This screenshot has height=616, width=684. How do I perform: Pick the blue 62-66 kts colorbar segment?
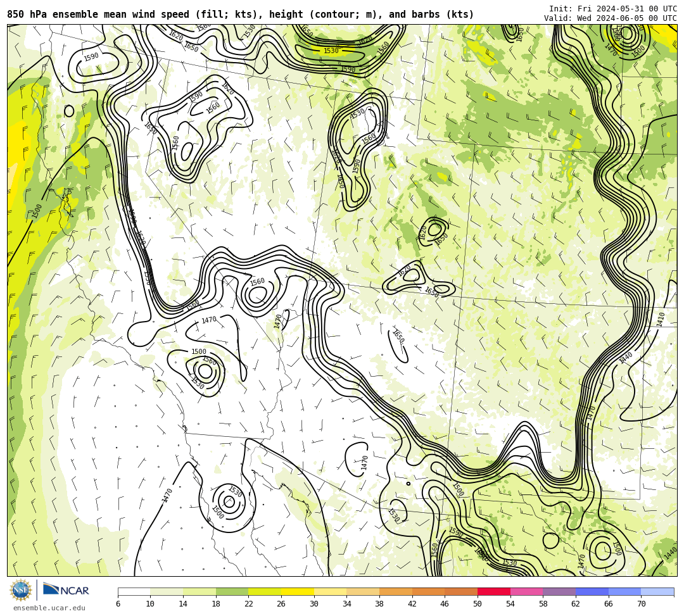pyautogui.click(x=592, y=591)
